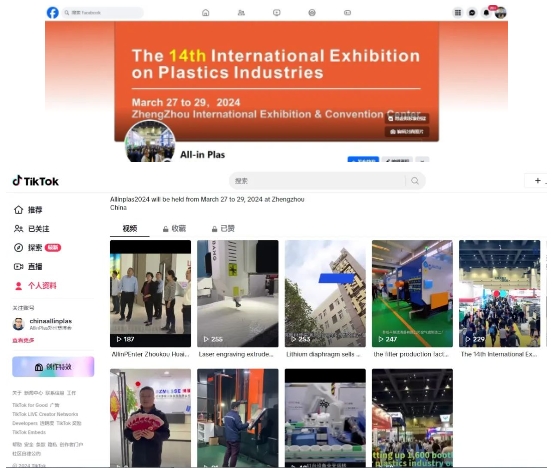Click TikTok search magnifier icon
The image size is (552, 471).
tap(415, 181)
